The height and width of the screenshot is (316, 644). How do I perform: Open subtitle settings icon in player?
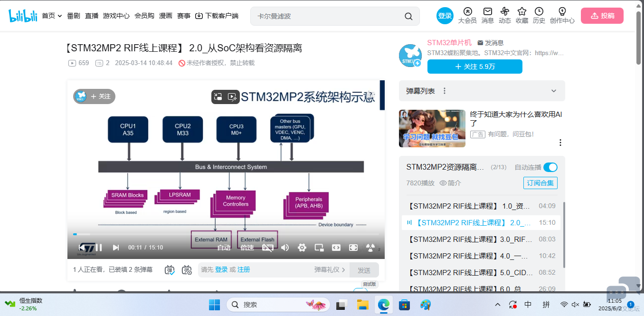[268, 248]
